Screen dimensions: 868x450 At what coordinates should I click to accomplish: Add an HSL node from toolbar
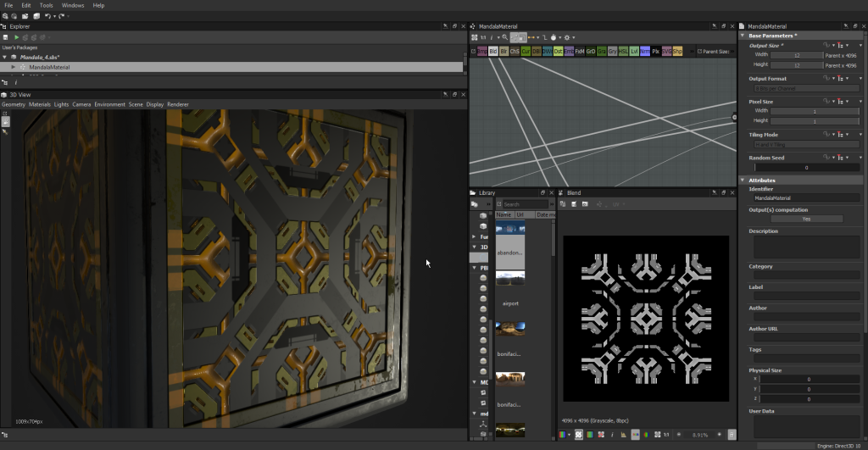pyautogui.click(x=623, y=51)
